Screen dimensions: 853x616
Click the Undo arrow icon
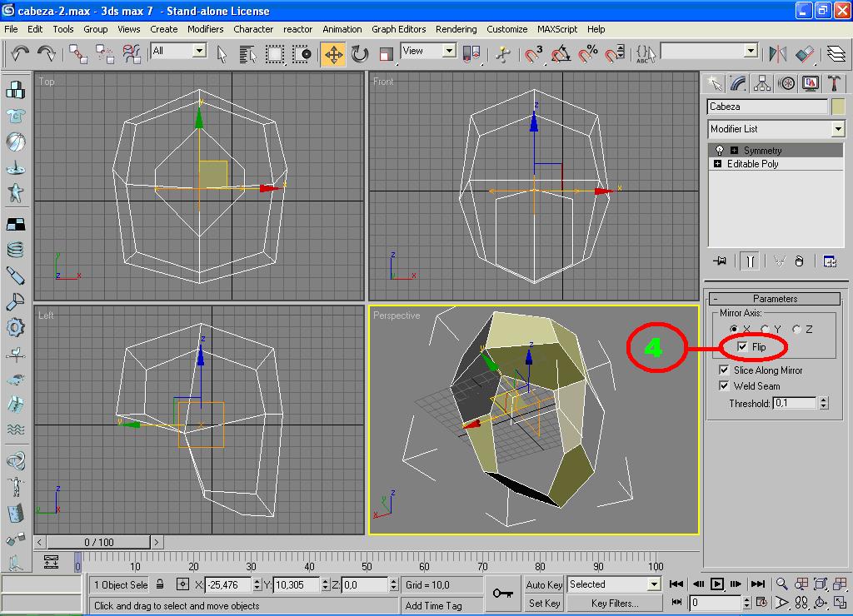point(20,54)
